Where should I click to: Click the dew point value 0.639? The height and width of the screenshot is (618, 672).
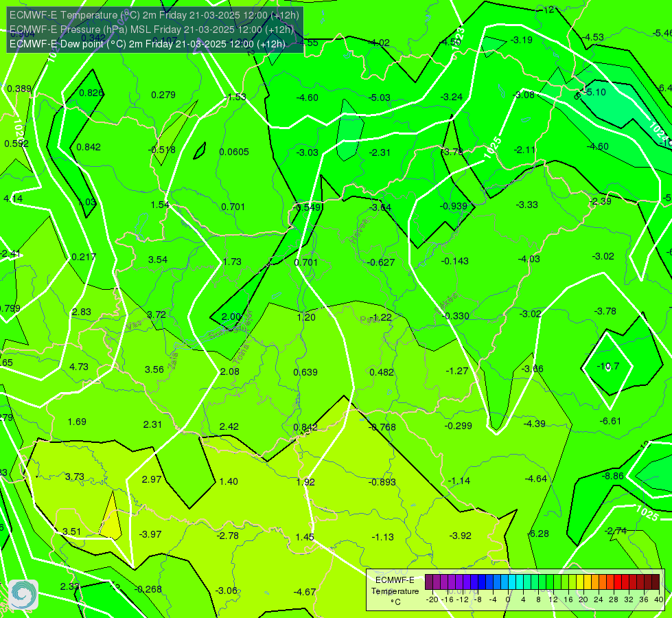305,372
